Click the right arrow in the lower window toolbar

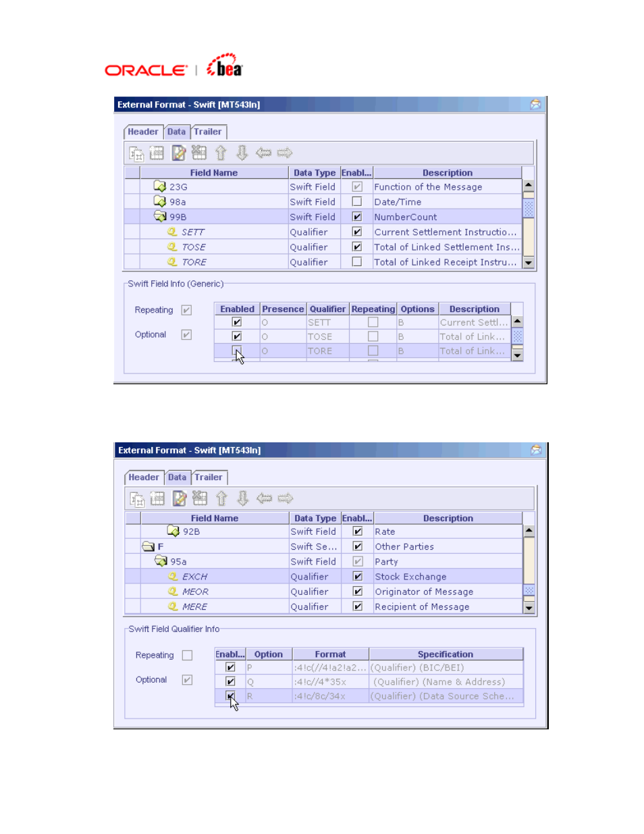286,499
